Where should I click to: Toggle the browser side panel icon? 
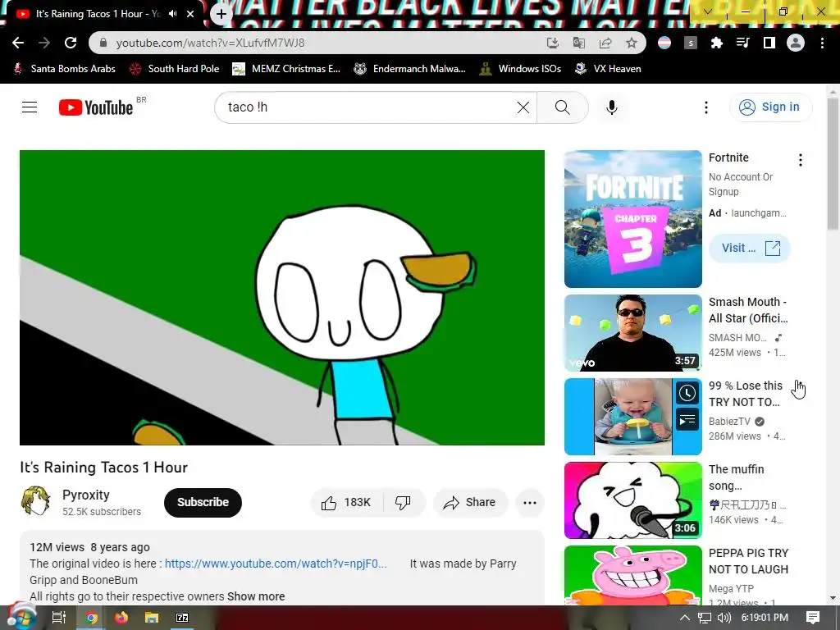(769, 43)
